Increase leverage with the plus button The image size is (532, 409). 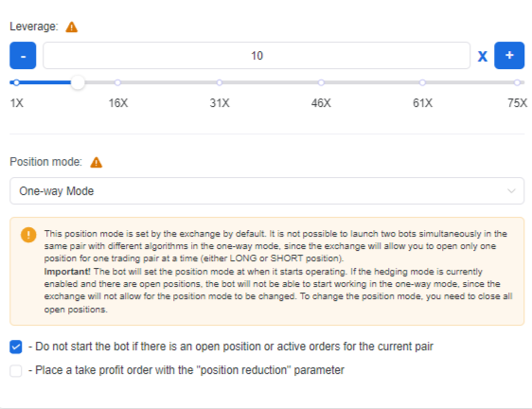coord(509,55)
